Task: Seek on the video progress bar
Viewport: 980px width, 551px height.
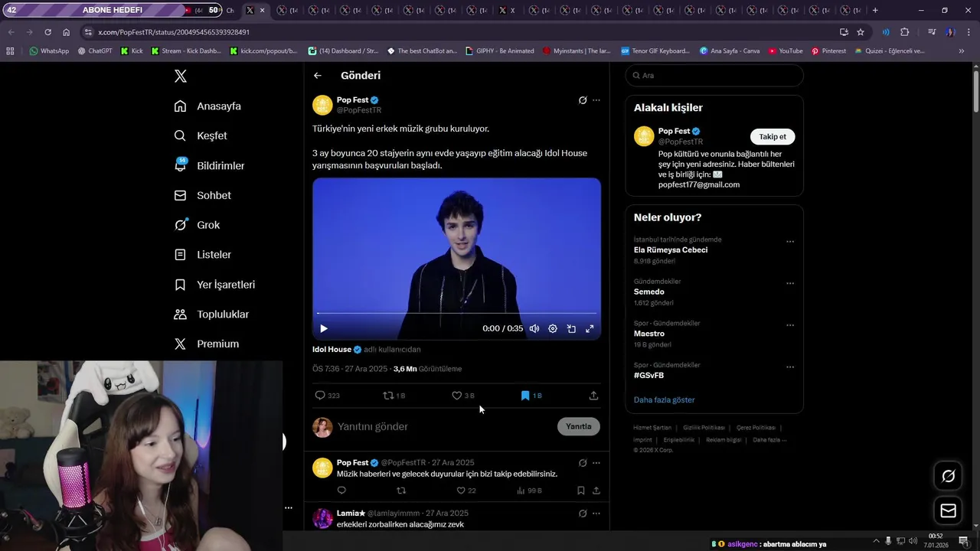Action: pos(456,313)
